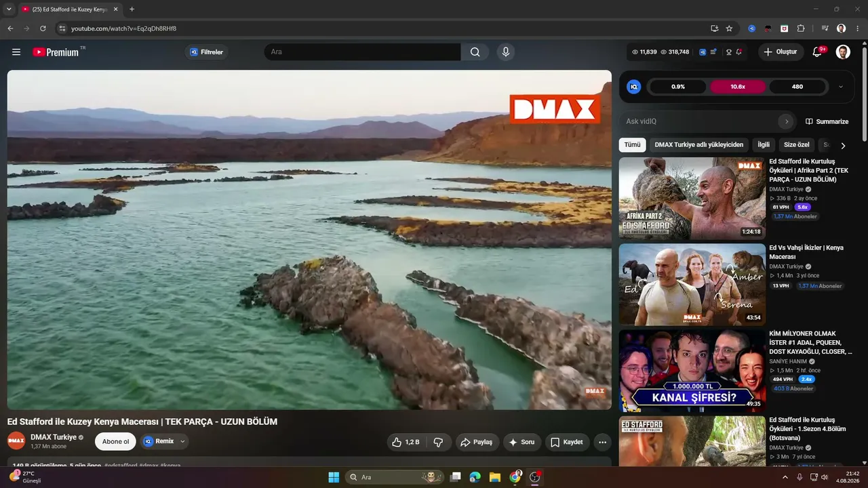The height and width of the screenshot is (488, 868).
Task: Open Afrika Part 2 video thumbnail
Action: [x=692, y=199]
